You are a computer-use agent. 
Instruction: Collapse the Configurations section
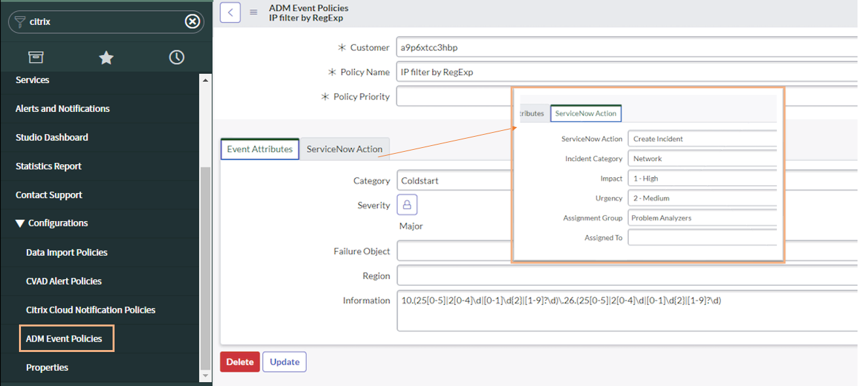click(x=20, y=223)
